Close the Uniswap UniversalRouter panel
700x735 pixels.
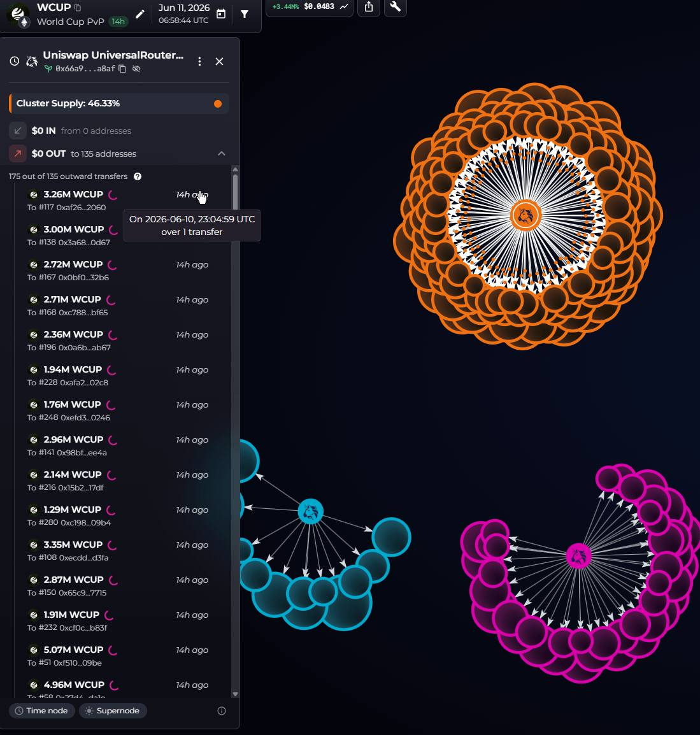pos(219,61)
